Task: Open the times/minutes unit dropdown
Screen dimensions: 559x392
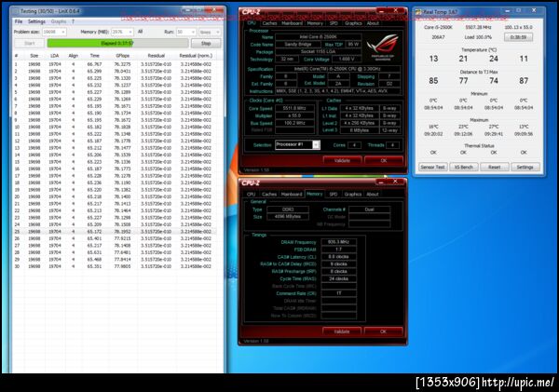Action: point(210,32)
